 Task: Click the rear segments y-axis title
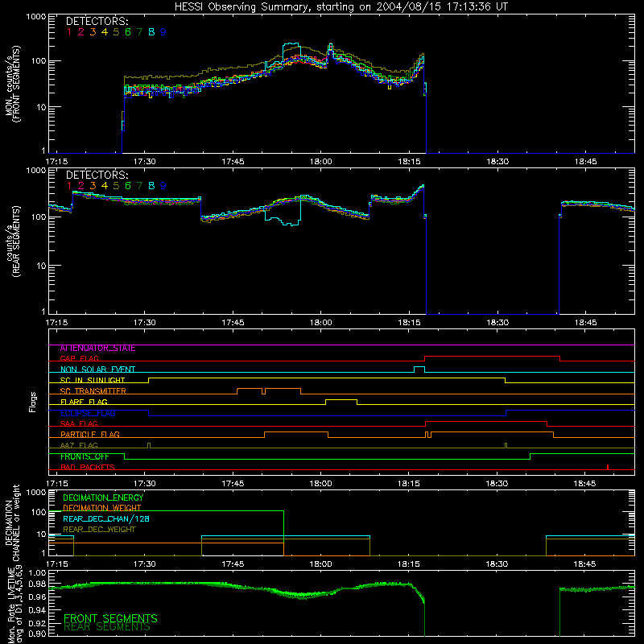point(12,242)
